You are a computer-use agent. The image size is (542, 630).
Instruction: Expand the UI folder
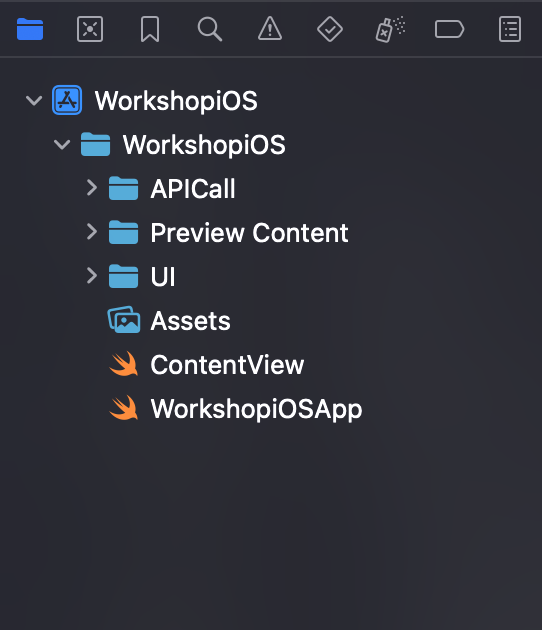92,276
